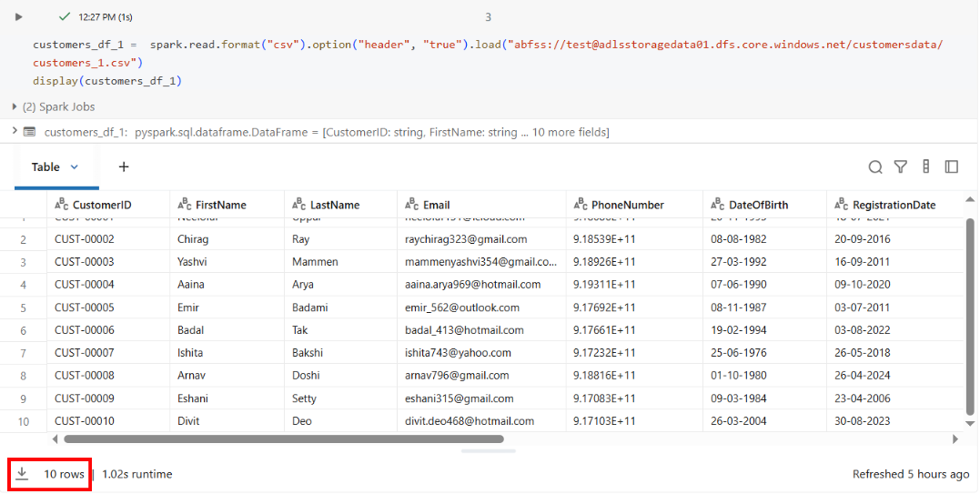Click the run cell play icon
980x494 pixels.
tap(19, 17)
